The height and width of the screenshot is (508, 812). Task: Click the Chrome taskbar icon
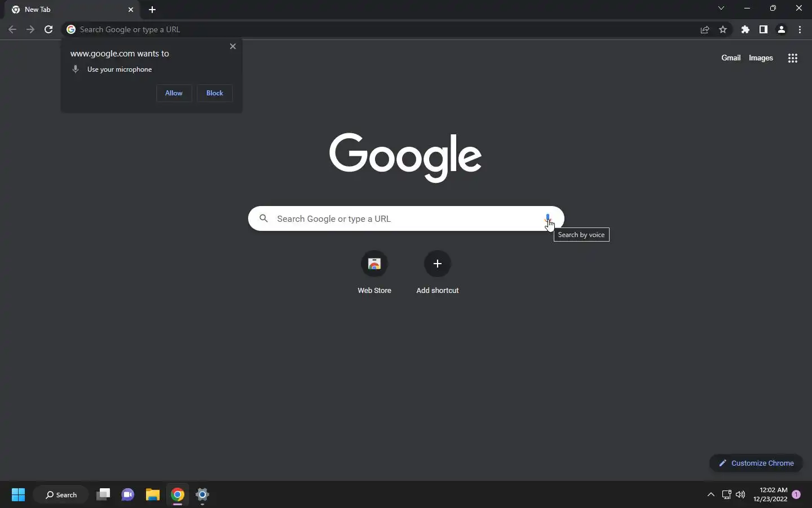click(178, 494)
